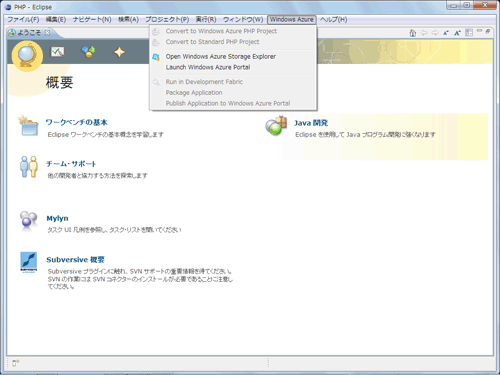
Task: Click the Java development icon
Action: (x=276, y=126)
